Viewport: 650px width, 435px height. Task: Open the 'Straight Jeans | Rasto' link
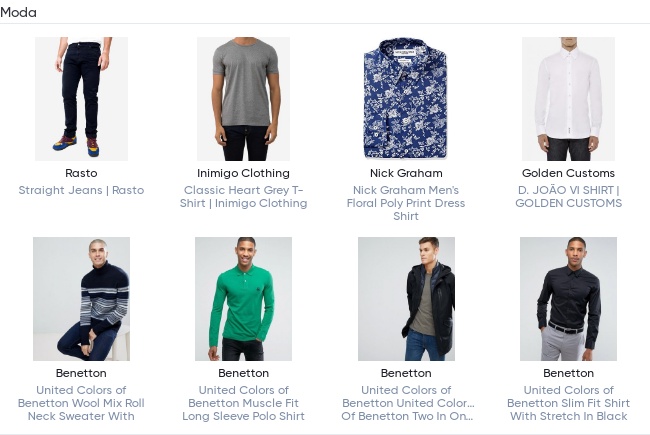pos(81,190)
